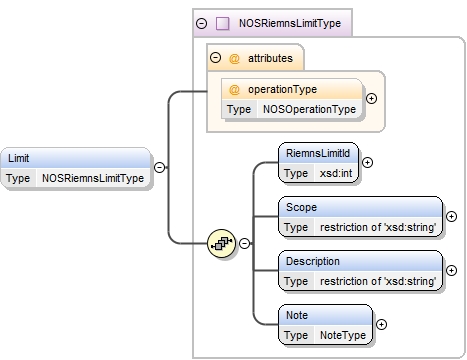Screen dimensions: 467x360
Task: Click the @ icon beside operationType
Action: (234, 90)
